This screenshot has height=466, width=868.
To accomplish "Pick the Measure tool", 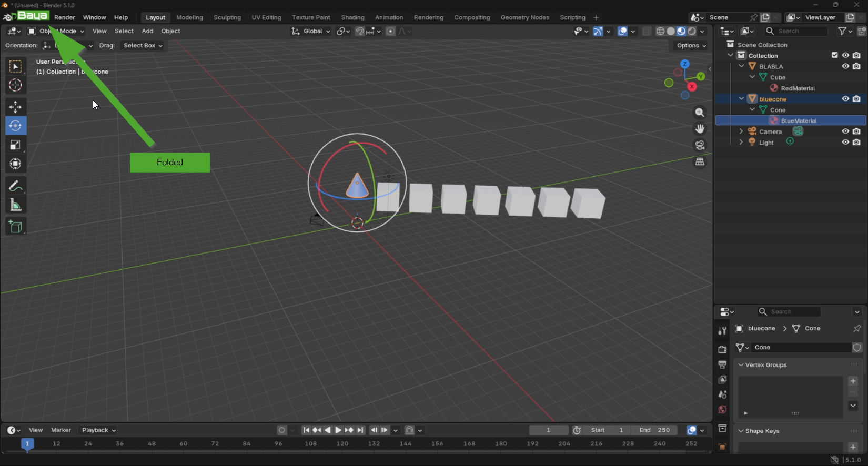I will 15,205.
